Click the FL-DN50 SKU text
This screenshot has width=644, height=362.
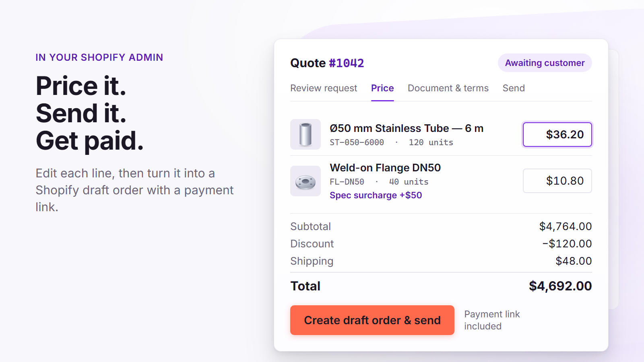pos(347,182)
